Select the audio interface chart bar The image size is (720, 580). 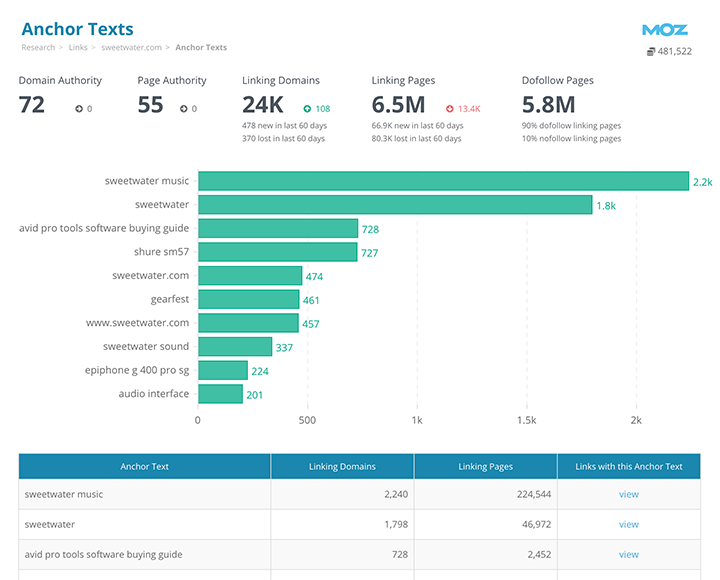tap(220, 394)
